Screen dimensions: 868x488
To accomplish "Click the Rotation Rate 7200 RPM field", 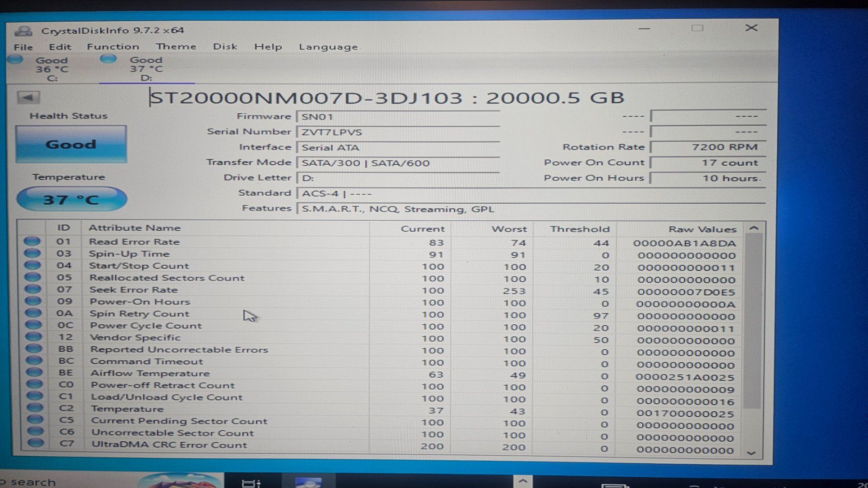I will tap(707, 147).
